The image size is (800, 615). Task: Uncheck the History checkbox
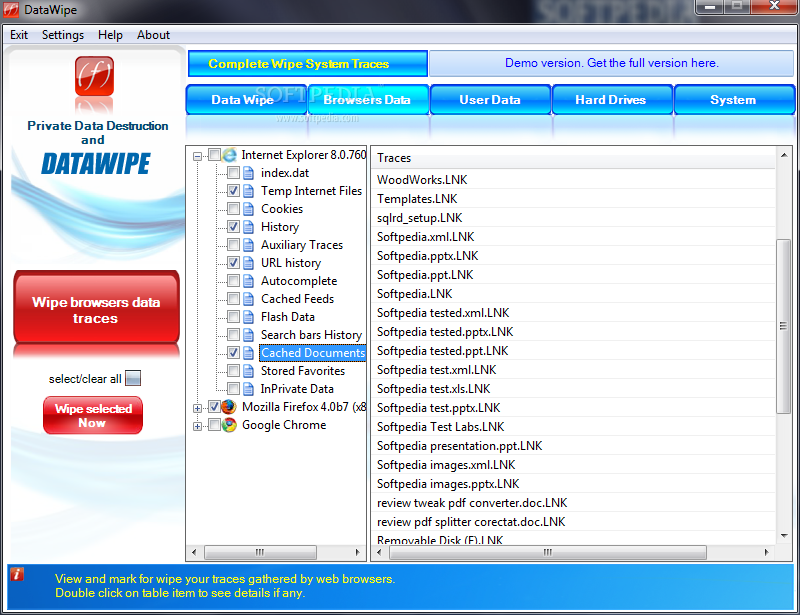(233, 227)
